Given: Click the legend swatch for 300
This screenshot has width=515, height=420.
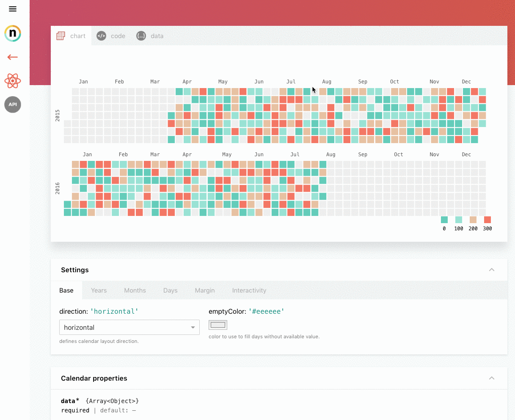Looking at the screenshot, I should 487,220.
